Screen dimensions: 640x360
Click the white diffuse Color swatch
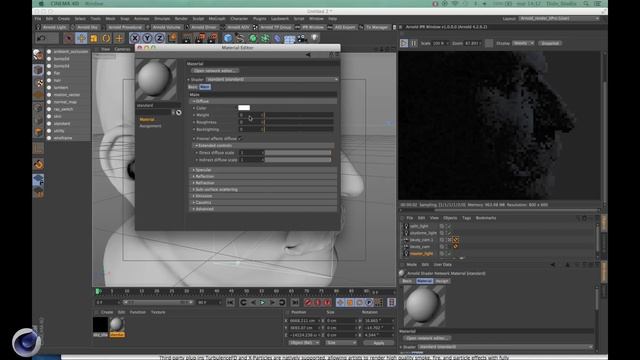(244, 108)
